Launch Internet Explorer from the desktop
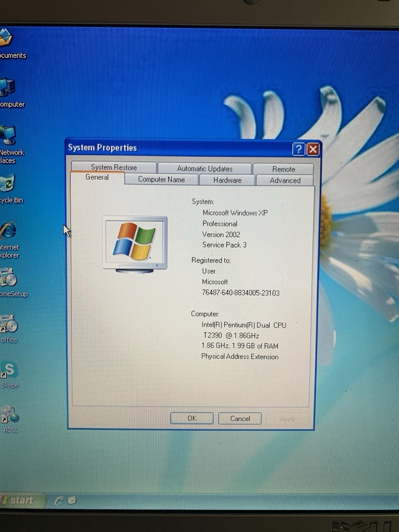 point(9,230)
